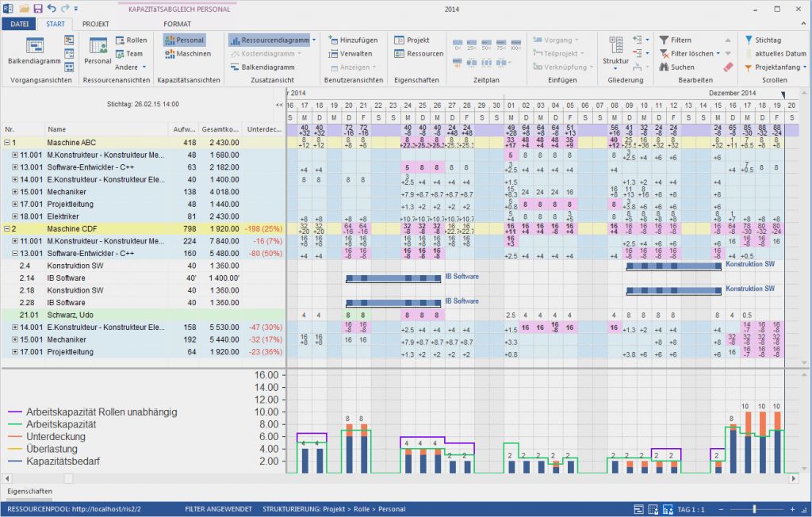Open file using the folder icon in title bar
Image resolution: width=812 pixels, height=517 pixels.
(25, 8)
